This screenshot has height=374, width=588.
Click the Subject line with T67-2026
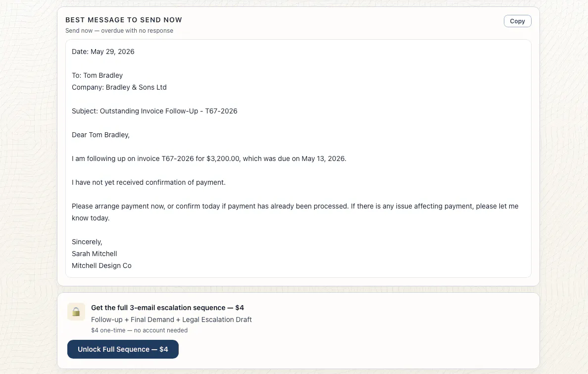(154, 111)
